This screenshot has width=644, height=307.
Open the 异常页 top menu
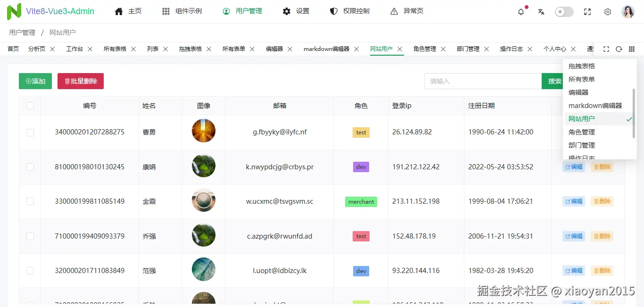[x=407, y=11]
